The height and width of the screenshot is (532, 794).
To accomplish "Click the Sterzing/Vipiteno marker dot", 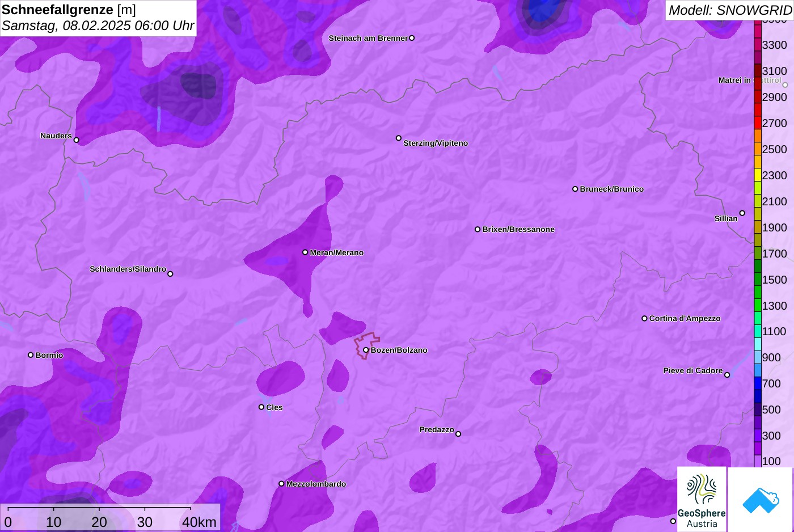I will (399, 138).
